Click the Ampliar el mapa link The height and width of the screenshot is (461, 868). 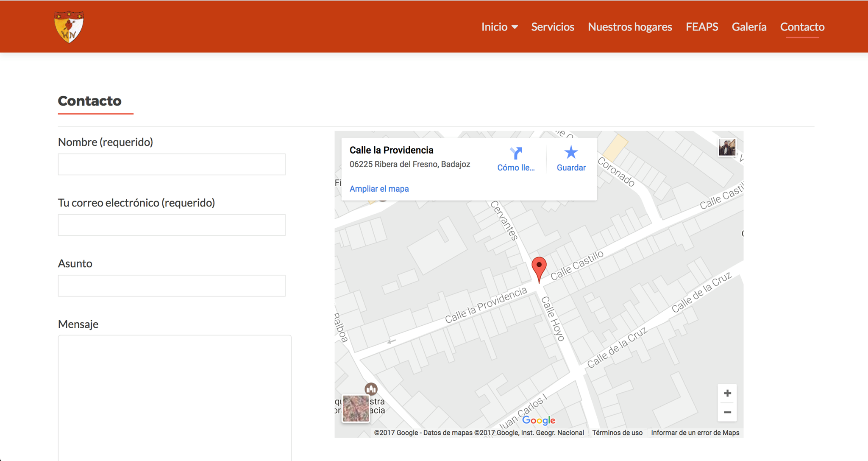pos(379,189)
